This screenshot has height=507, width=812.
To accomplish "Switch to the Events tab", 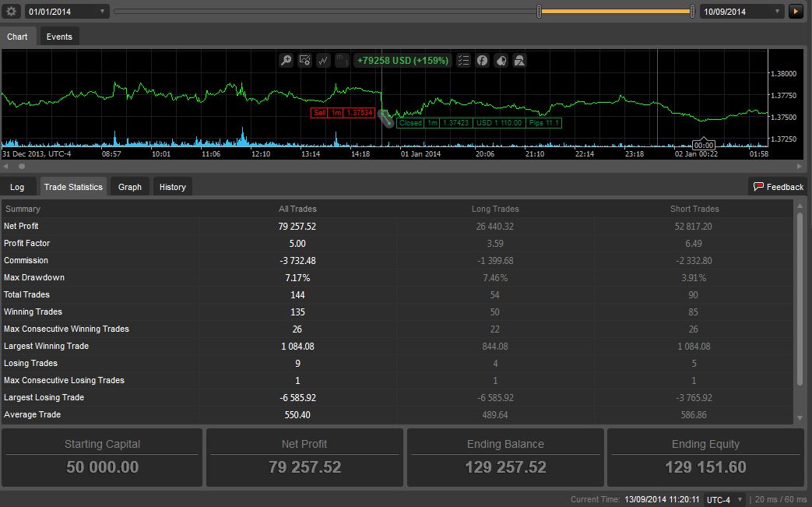I will (59, 37).
